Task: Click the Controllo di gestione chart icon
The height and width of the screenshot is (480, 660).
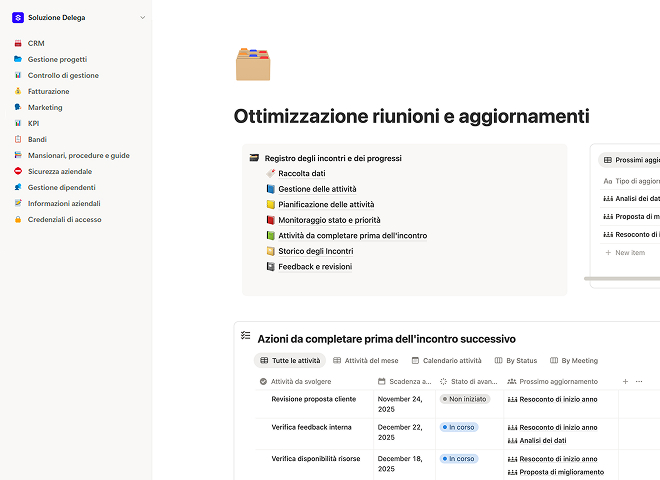Action: click(18, 75)
